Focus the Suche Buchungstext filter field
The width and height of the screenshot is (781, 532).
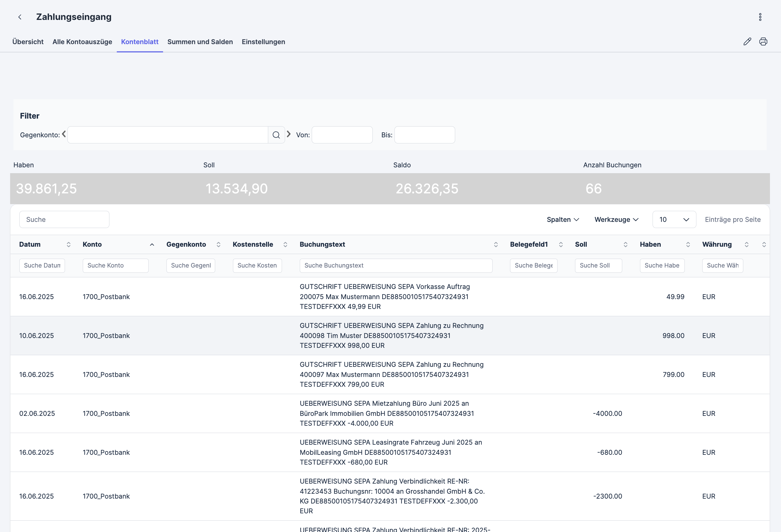(x=395, y=265)
